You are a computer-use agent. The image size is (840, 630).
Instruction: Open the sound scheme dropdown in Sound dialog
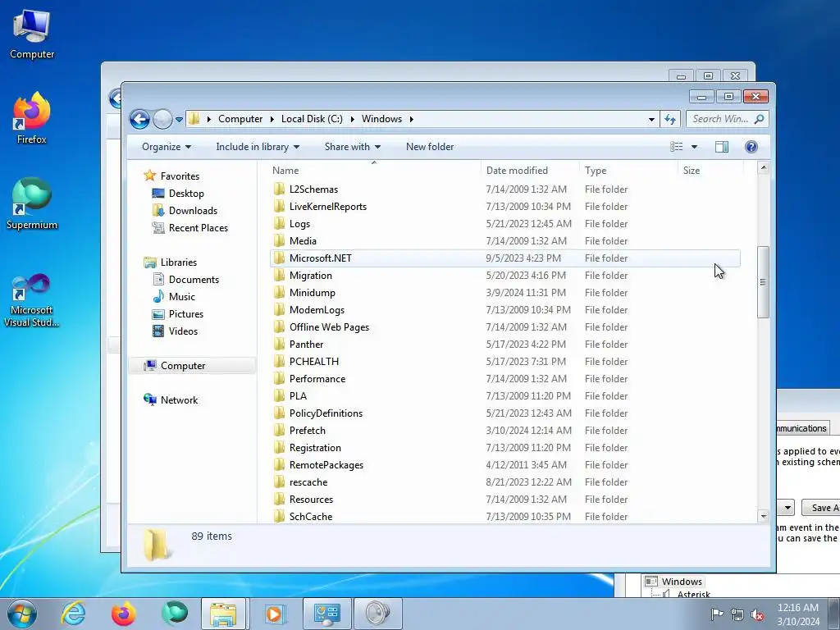[787, 507]
